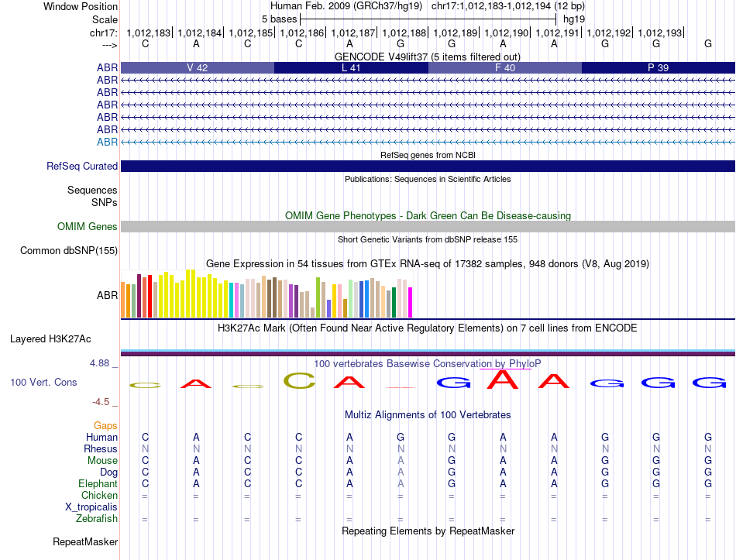Click the ---> strand direction arrow label
This screenshot has height=560, width=736.
coord(110,45)
